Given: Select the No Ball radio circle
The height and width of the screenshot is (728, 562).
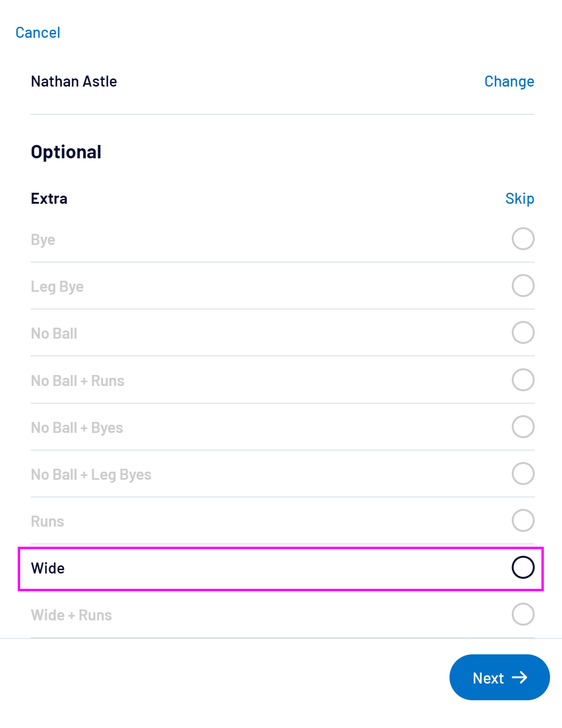Looking at the screenshot, I should tap(523, 332).
